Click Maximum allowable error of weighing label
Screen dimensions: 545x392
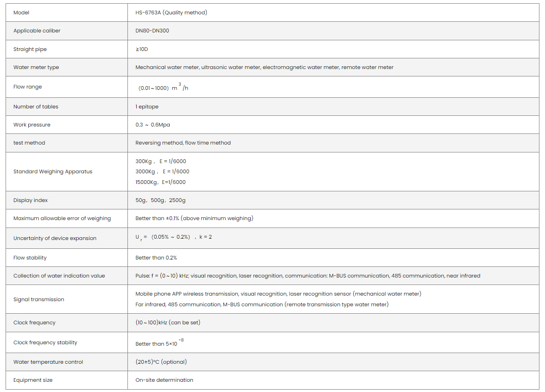click(x=62, y=218)
